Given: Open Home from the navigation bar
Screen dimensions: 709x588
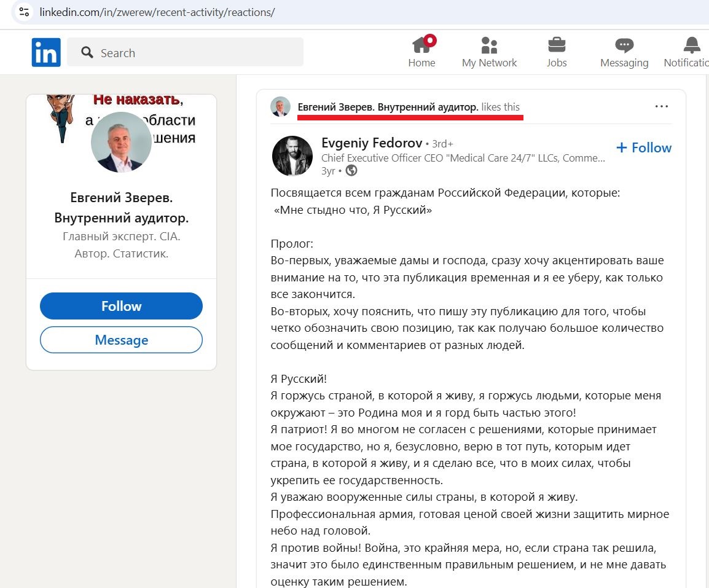Looking at the screenshot, I should pyautogui.click(x=422, y=52).
